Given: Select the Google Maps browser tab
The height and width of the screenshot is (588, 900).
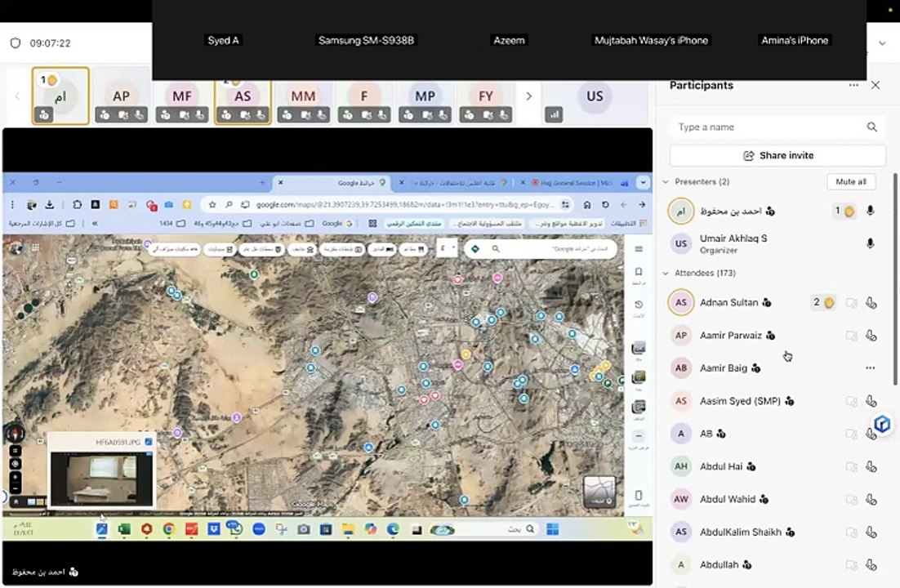Looking at the screenshot, I should point(333,183).
